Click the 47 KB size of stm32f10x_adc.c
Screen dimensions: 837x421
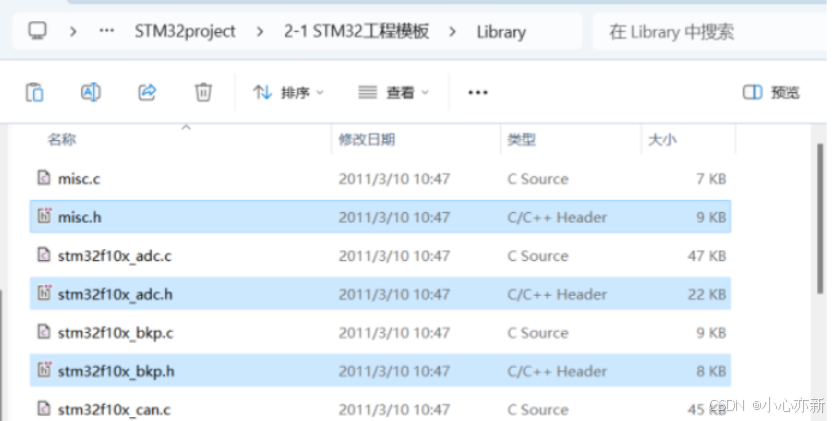707,256
